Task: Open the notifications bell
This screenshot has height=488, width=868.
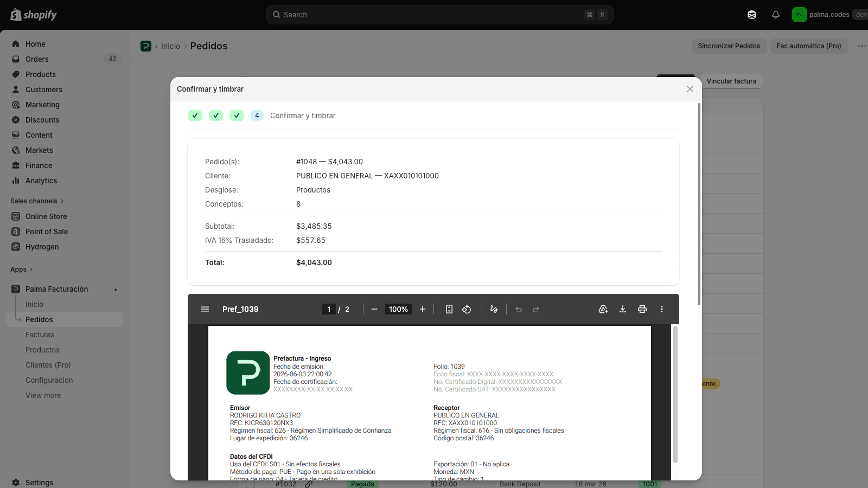Action: (776, 15)
